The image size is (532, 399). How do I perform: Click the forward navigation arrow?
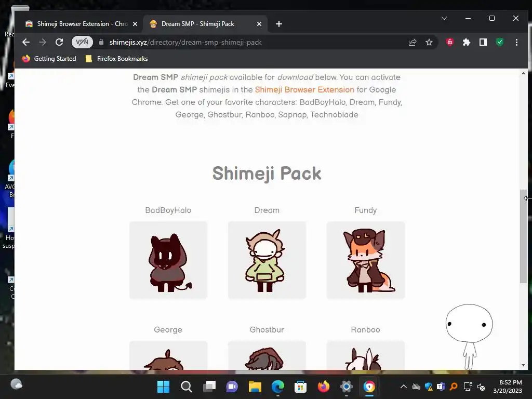tap(43, 42)
